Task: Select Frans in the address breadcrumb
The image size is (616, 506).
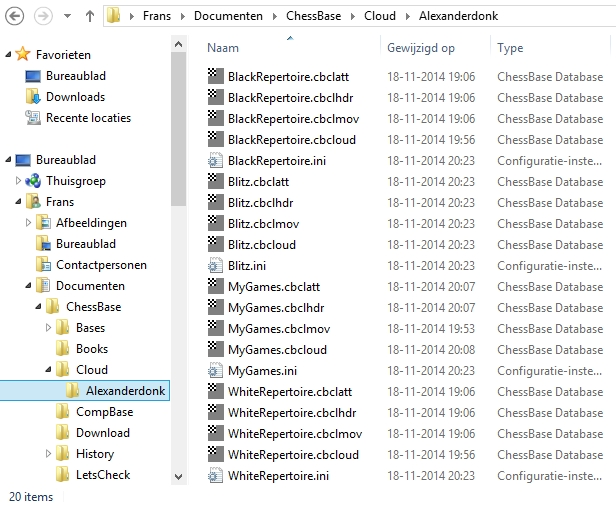Action: pos(157,16)
